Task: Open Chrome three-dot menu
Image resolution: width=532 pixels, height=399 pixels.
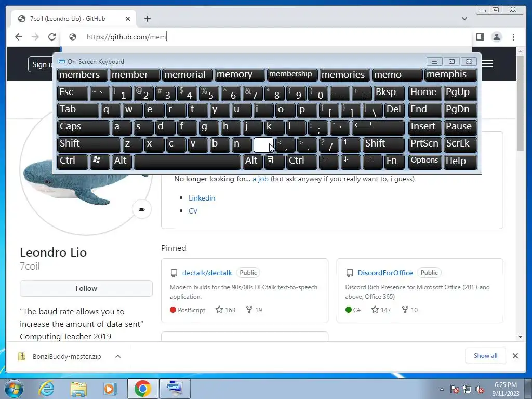Action: coord(513,37)
